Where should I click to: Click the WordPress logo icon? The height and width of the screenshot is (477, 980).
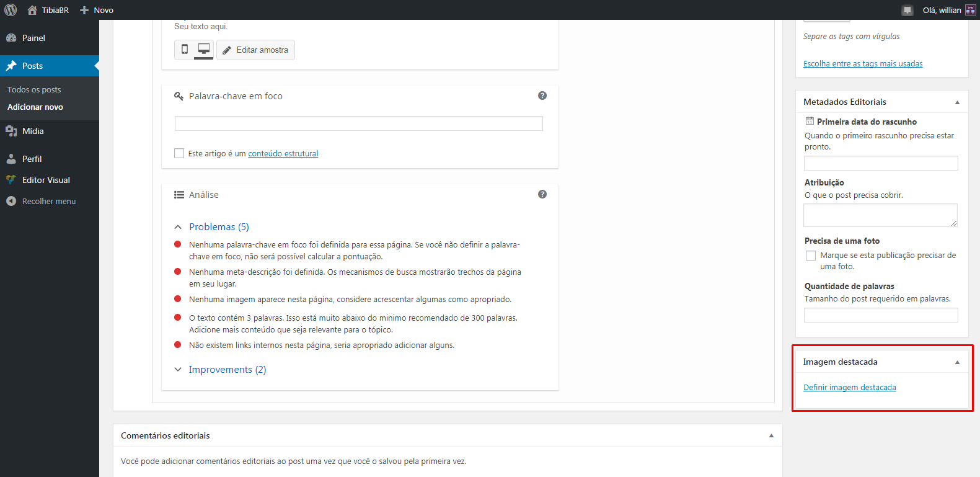11,10
